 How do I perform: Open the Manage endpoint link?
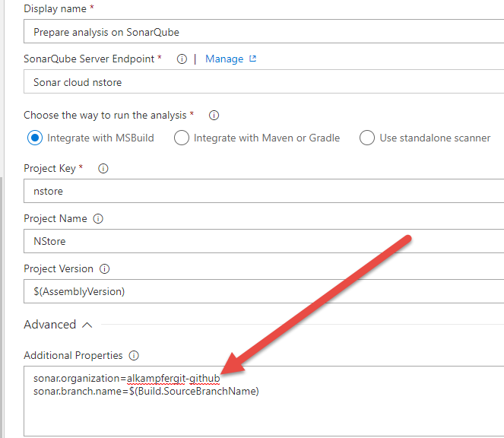[x=224, y=59]
